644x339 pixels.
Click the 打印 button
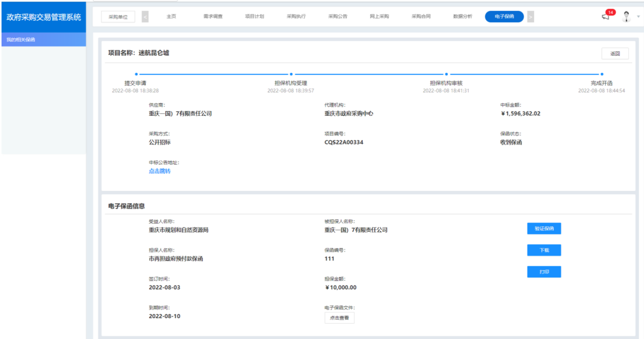tap(543, 272)
